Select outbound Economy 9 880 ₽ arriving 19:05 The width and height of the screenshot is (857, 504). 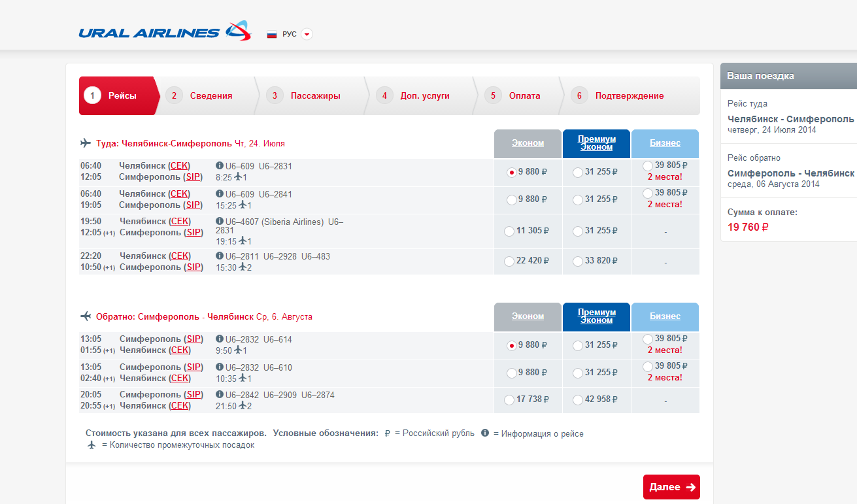click(512, 200)
